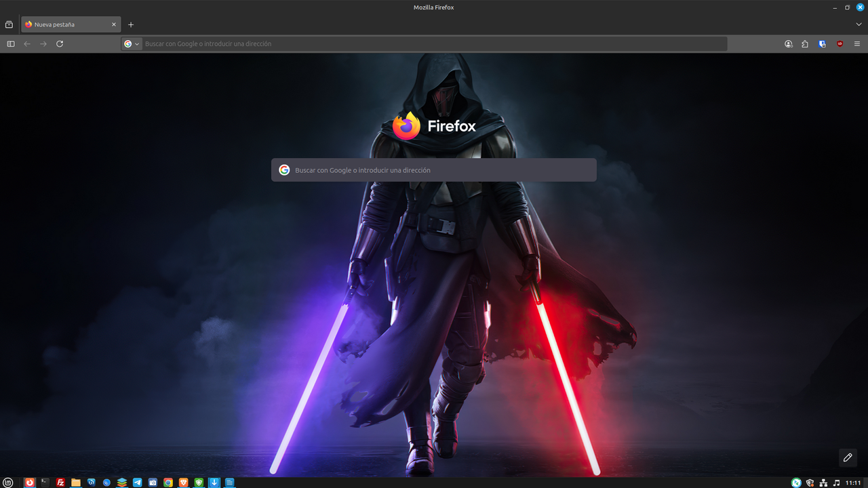The image size is (868, 488).
Task: Open the Firefox View icon left of tabs
Action: point(9,24)
